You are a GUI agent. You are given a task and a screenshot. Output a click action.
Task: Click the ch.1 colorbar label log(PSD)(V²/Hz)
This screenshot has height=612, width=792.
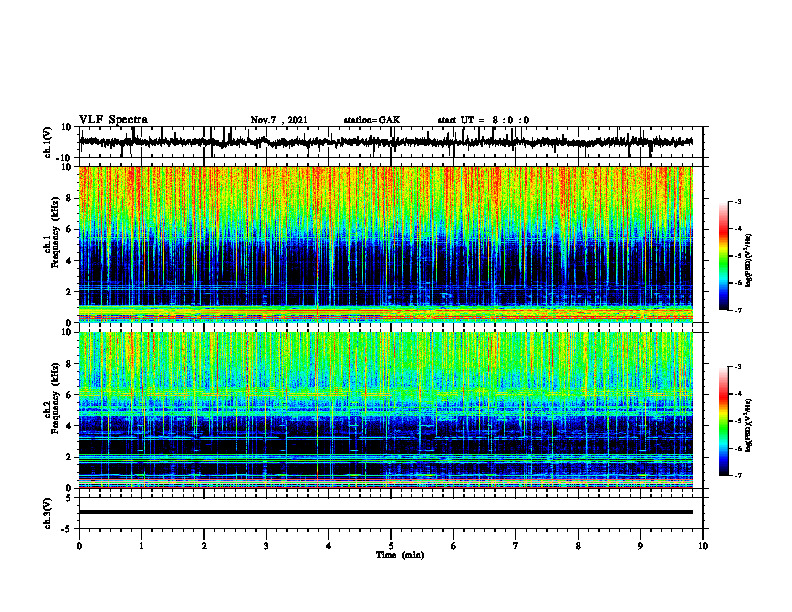click(749, 260)
